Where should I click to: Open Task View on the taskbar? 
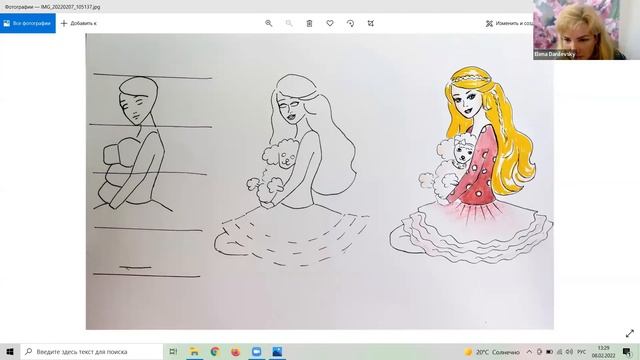[173, 351]
